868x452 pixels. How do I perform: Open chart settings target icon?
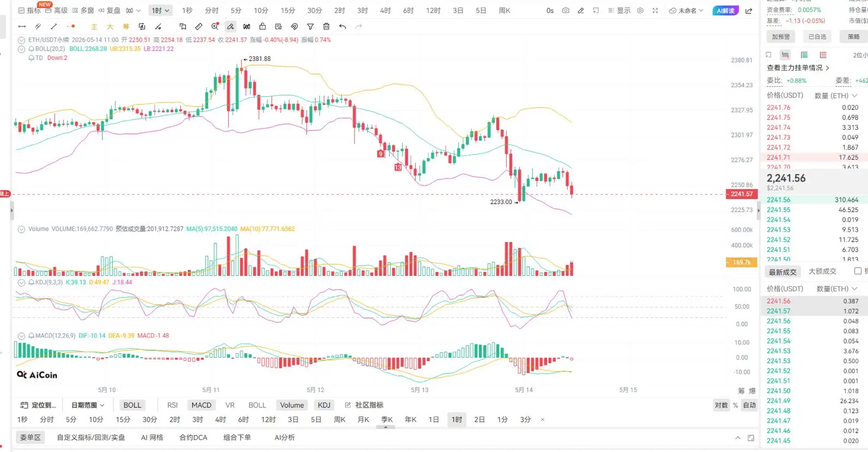pos(640,10)
